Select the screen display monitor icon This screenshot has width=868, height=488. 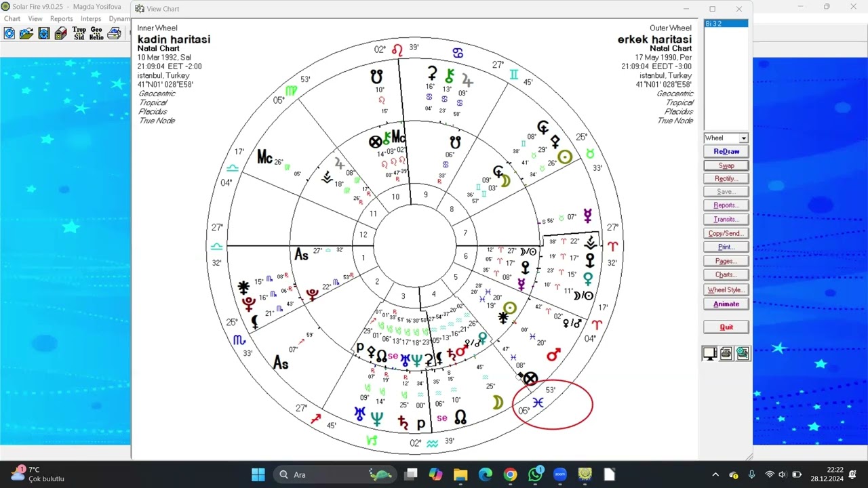[710, 353]
